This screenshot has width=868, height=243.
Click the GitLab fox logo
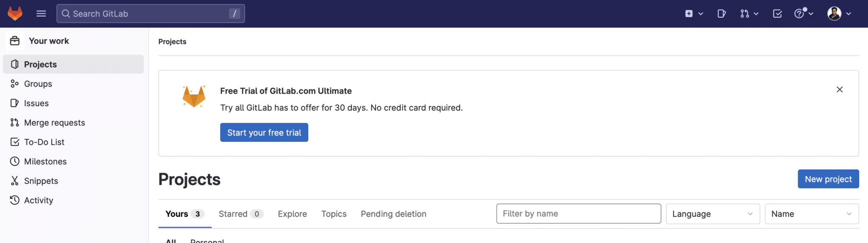coord(15,14)
